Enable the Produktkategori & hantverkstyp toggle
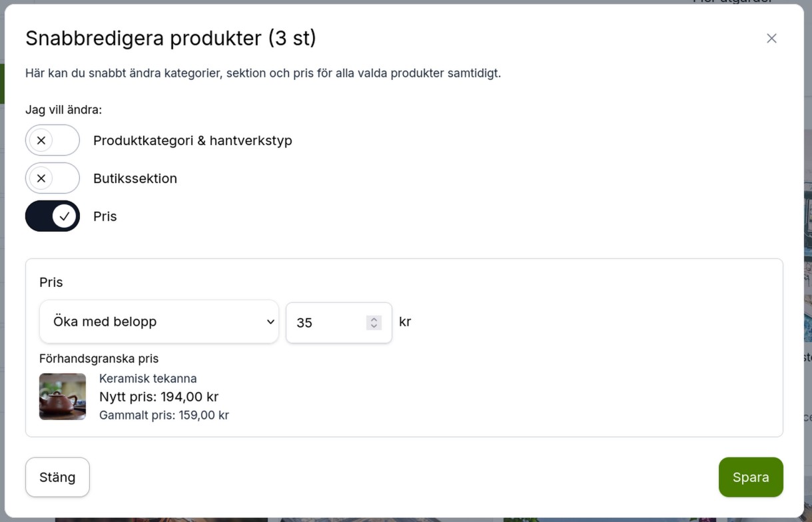The image size is (812, 522). click(x=52, y=140)
